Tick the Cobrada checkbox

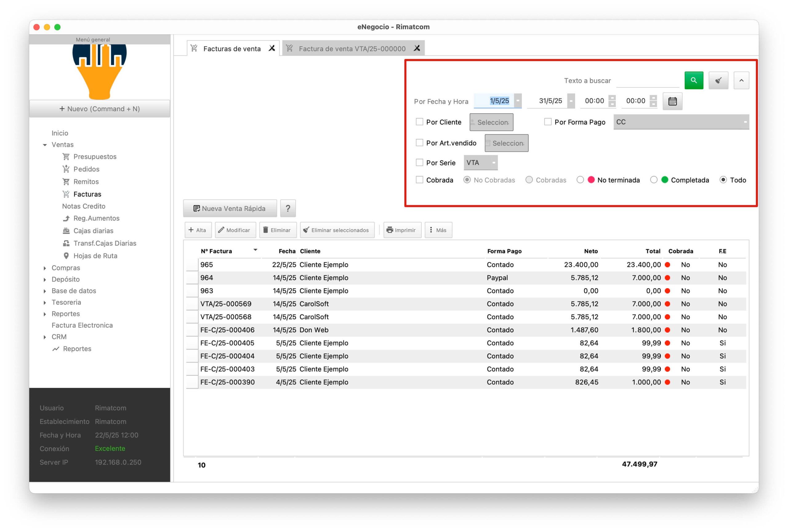coord(419,180)
